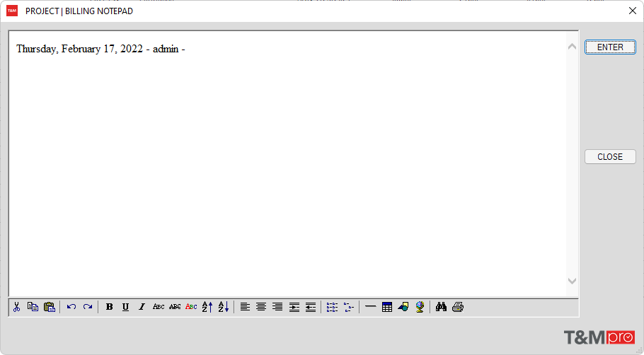The image size is (644, 355).
Task: Open Find with the binoculars icon
Action: tap(441, 307)
